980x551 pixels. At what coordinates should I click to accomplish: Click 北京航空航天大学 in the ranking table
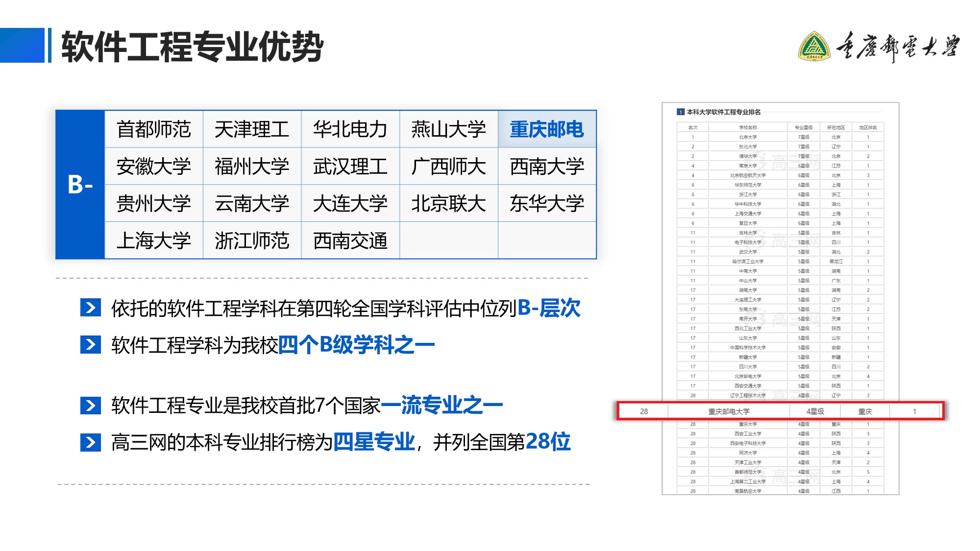coord(748,175)
